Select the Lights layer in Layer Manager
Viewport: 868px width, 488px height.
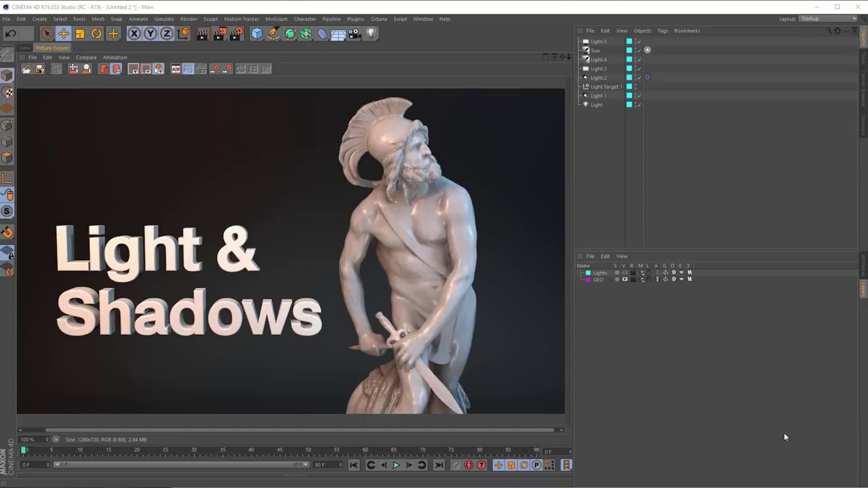click(600, 272)
